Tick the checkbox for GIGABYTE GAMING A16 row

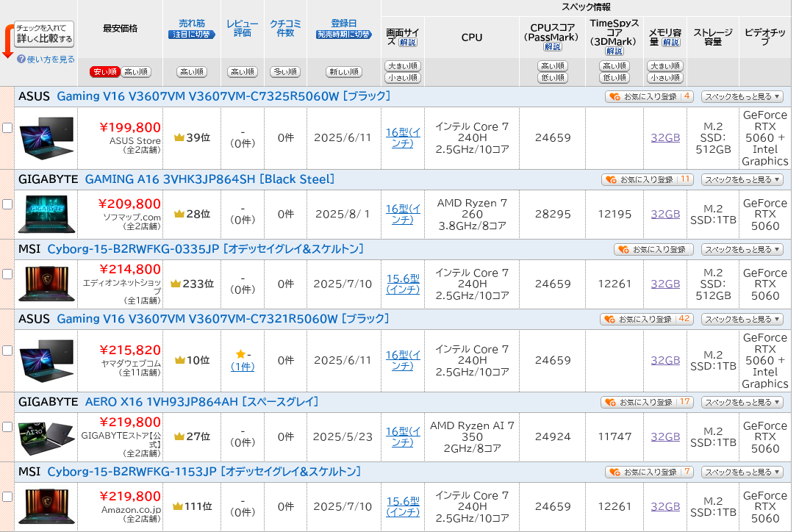(x=7, y=204)
